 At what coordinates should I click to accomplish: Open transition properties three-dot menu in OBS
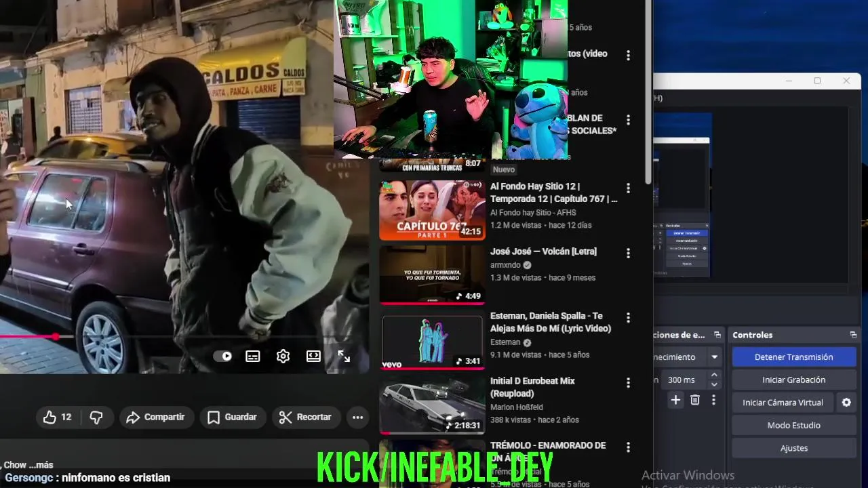[713, 401]
